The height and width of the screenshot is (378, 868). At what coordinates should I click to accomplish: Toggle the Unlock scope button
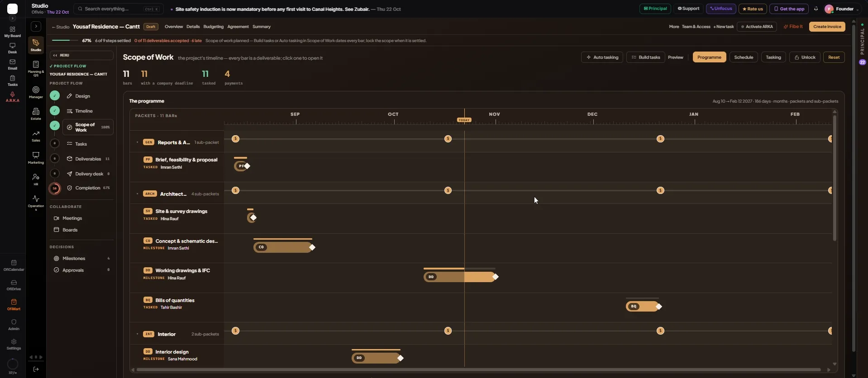tap(805, 57)
